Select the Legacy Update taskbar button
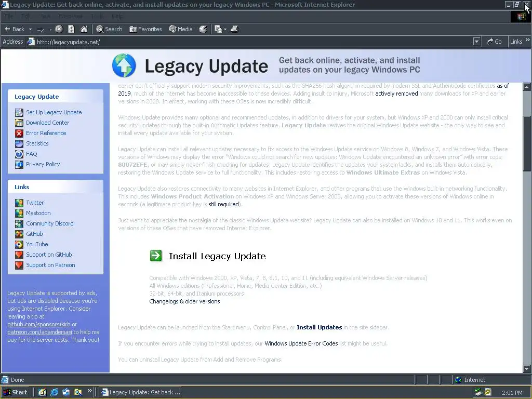The image size is (532, 399). (140, 392)
